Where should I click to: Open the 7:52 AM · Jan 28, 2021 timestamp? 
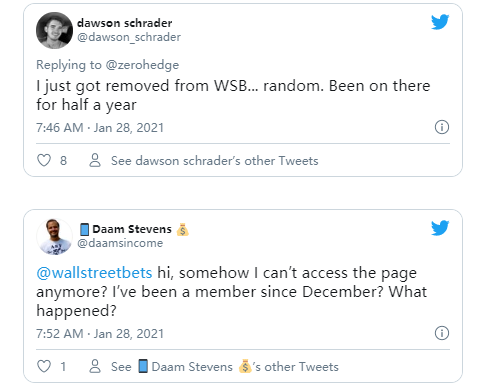pos(100,334)
